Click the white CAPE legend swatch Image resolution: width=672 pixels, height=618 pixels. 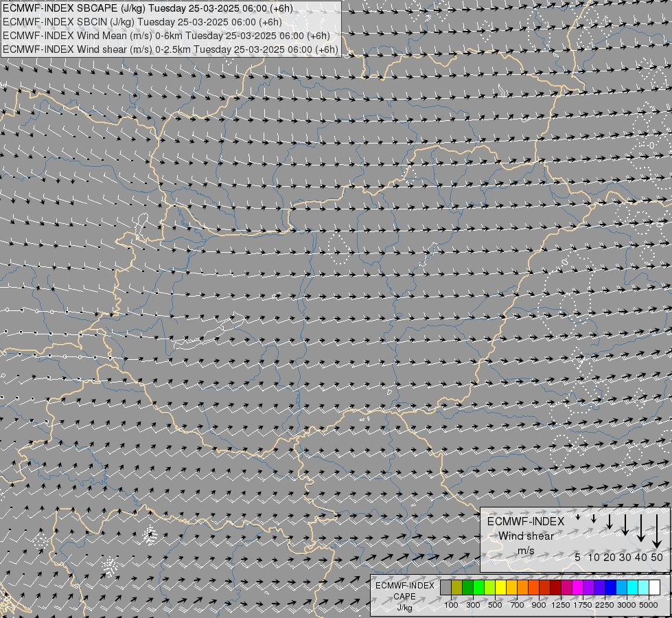click(x=654, y=588)
